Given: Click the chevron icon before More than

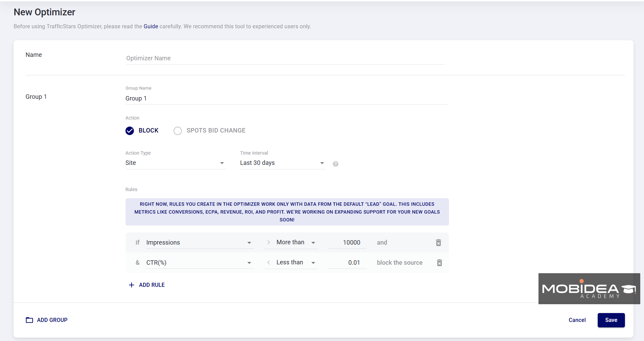Looking at the screenshot, I should point(269,242).
